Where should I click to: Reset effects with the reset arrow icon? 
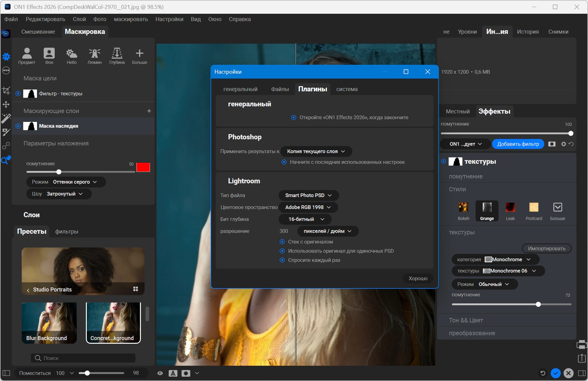[571, 144]
